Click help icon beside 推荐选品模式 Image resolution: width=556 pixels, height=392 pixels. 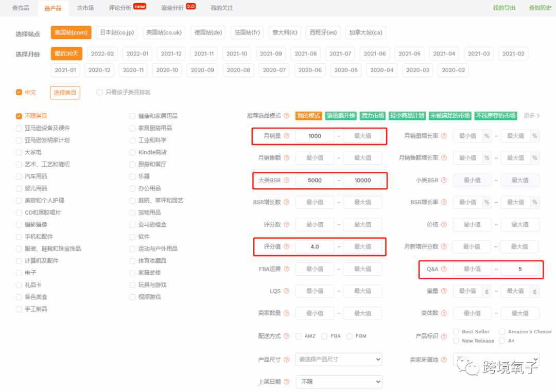click(x=287, y=116)
